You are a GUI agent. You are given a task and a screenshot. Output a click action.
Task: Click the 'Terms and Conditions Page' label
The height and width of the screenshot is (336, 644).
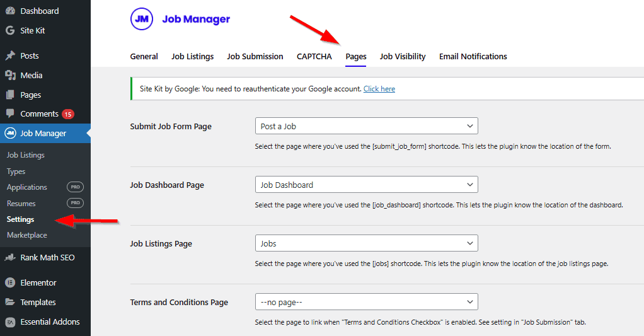click(x=179, y=302)
